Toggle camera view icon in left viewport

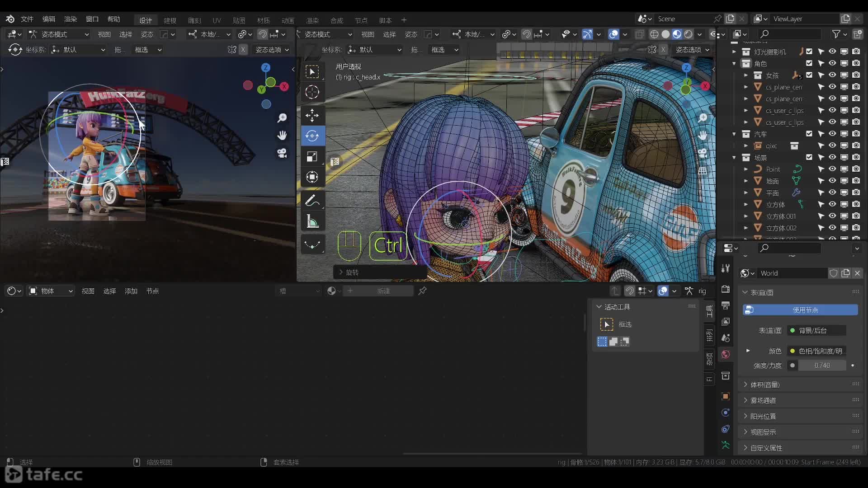[x=282, y=153]
